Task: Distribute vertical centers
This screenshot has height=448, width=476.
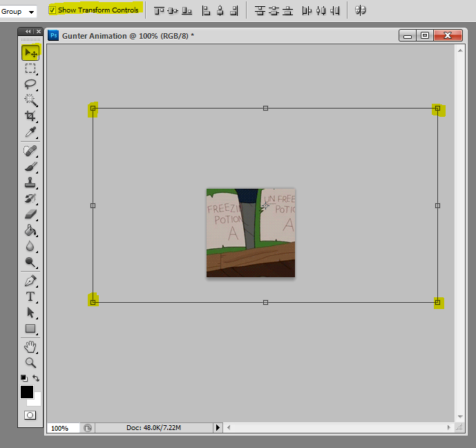Action: pos(274,11)
